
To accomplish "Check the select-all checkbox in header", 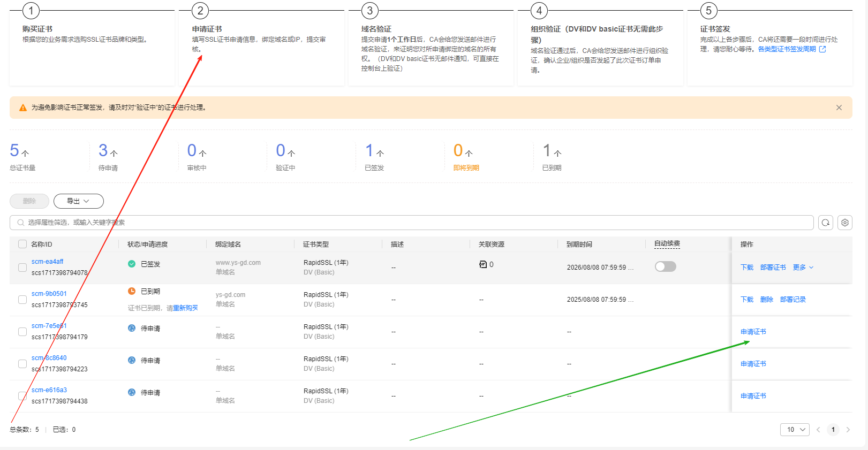I will coord(22,244).
